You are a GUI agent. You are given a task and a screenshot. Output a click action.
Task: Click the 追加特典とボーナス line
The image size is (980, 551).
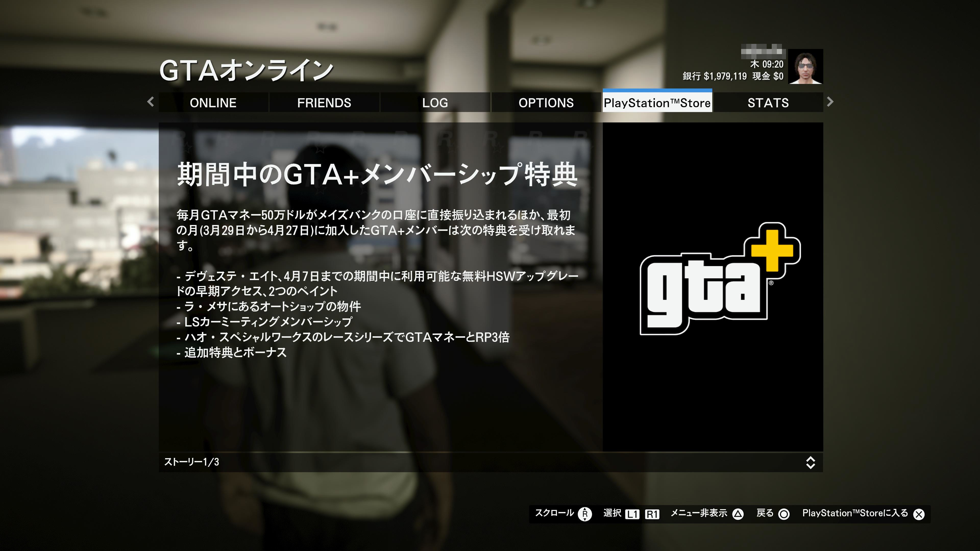pos(231,353)
